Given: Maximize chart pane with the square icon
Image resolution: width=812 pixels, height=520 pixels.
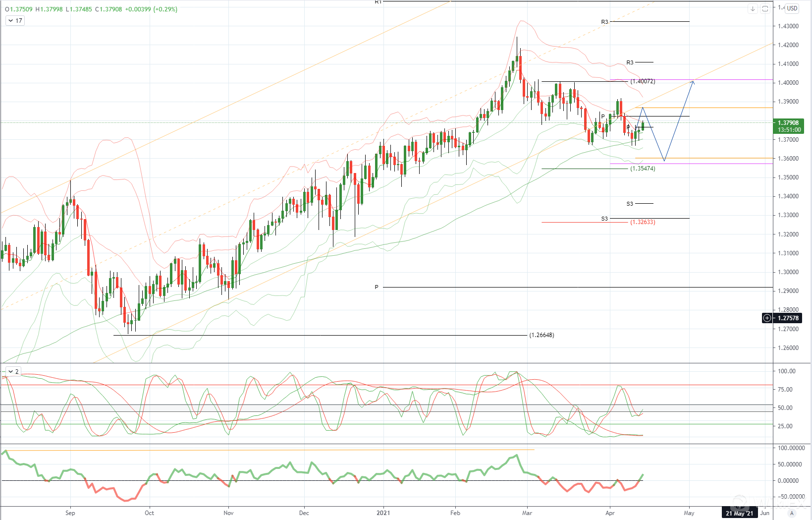Looking at the screenshot, I should (765, 9).
